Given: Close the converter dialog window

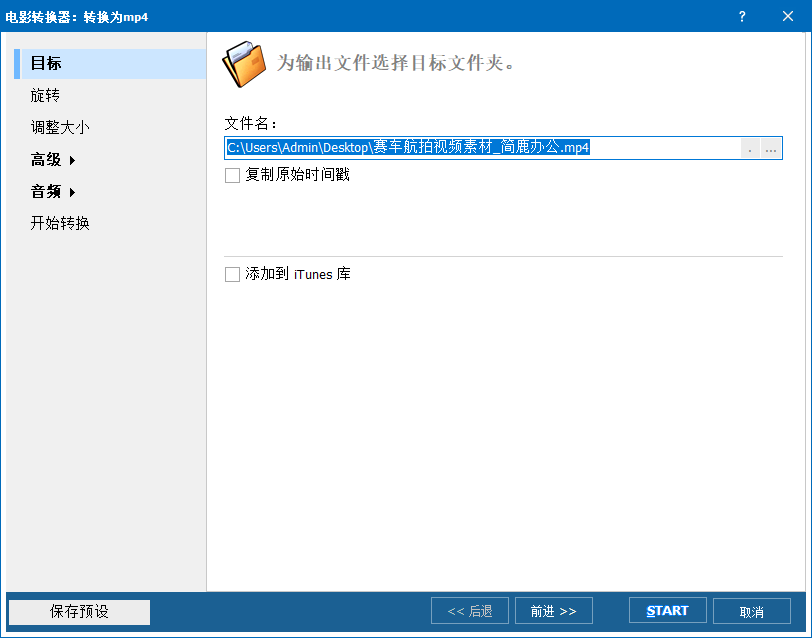Looking at the screenshot, I should coord(789,16).
